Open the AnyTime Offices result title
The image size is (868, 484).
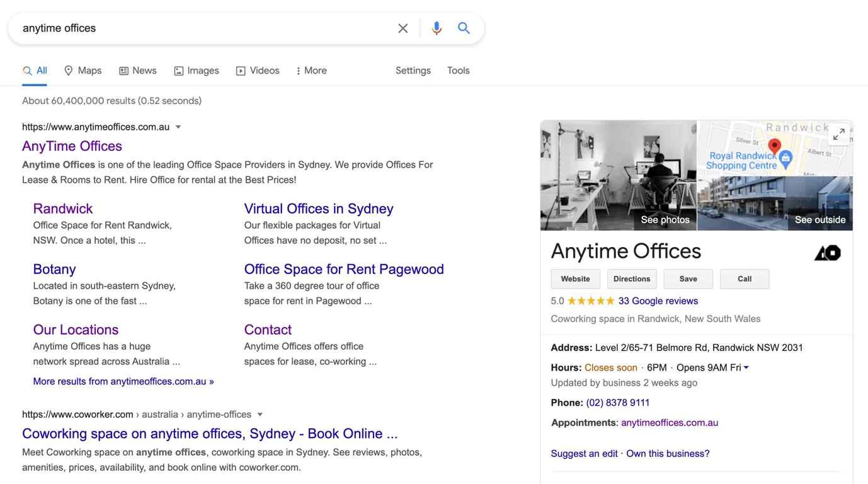pyautogui.click(x=72, y=146)
